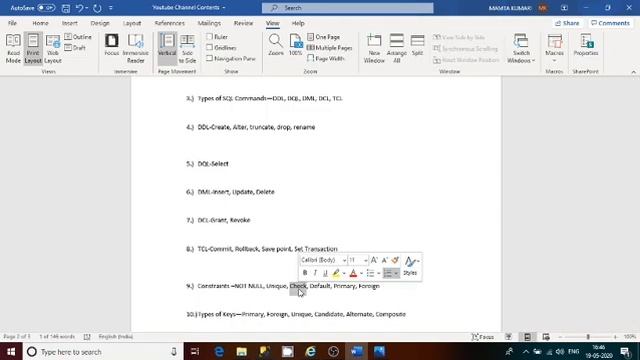Show Multiple Pages zoom

tap(329, 48)
